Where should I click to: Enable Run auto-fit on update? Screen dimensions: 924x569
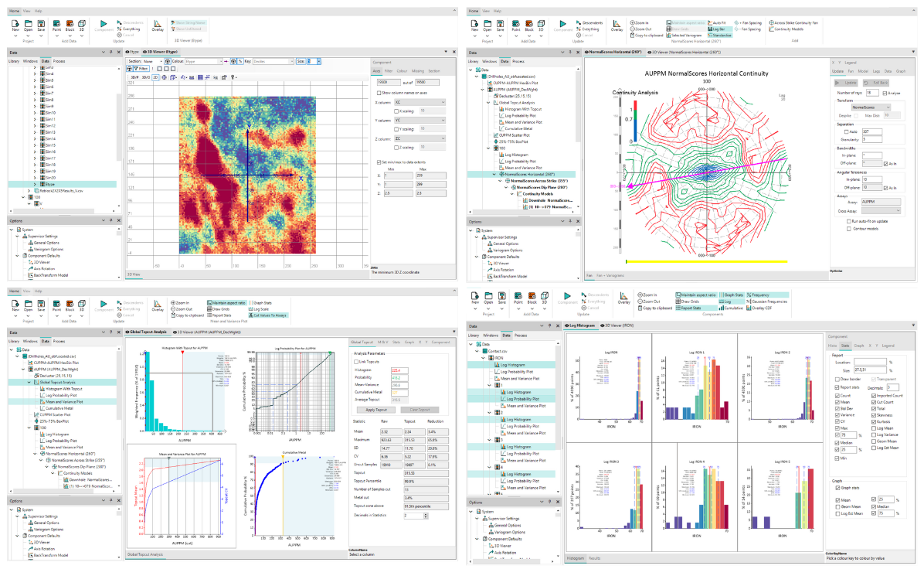point(848,221)
